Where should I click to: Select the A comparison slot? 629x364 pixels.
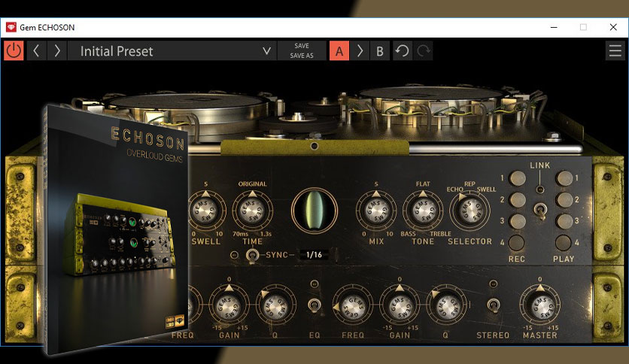pyautogui.click(x=339, y=51)
